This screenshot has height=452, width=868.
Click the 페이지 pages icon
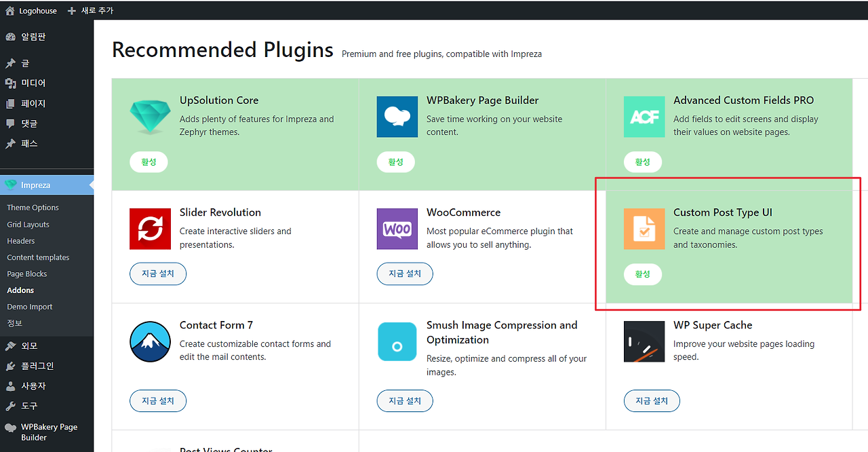tap(10, 104)
